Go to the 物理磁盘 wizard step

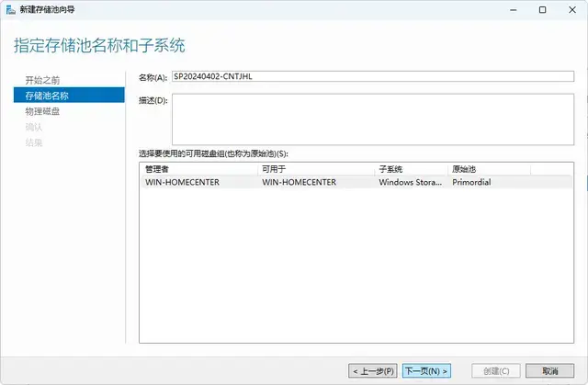click(42, 111)
